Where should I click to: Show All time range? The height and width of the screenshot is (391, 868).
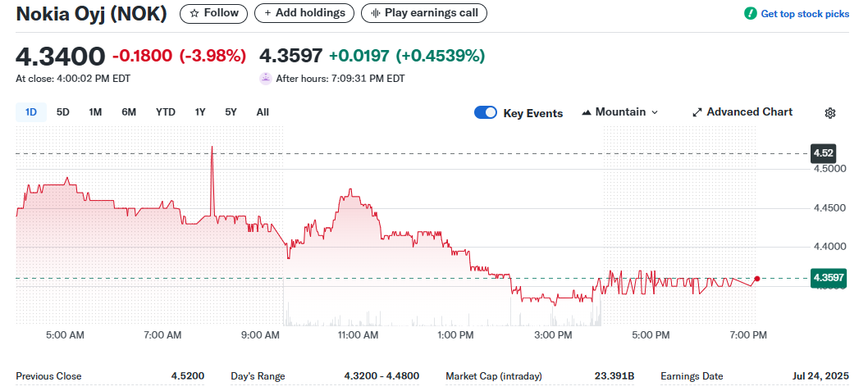(263, 112)
